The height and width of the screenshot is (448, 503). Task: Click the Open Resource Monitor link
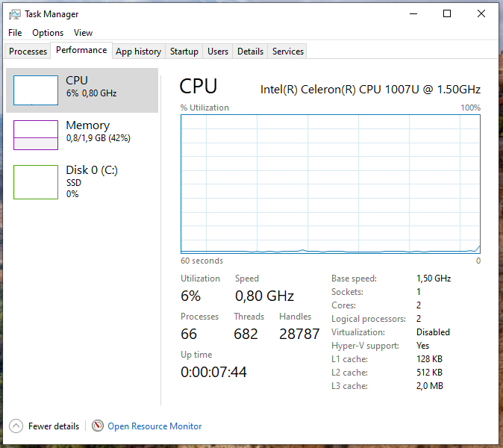tap(154, 426)
